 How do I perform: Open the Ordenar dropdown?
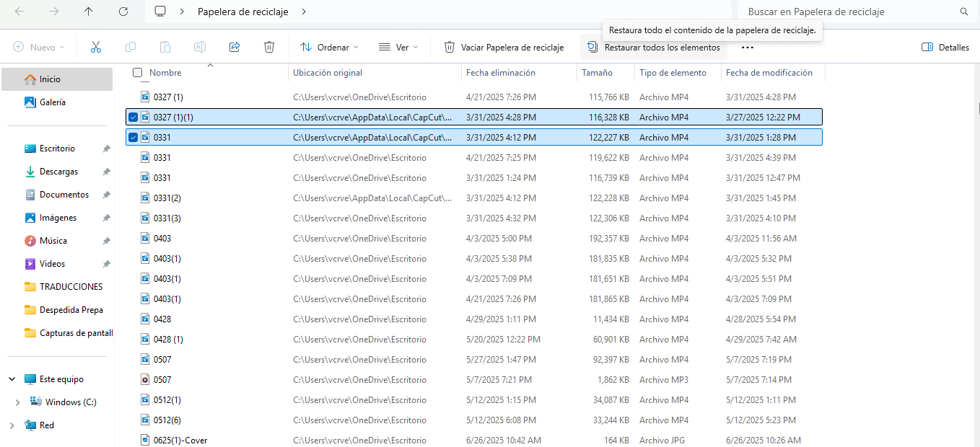tap(329, 48)
